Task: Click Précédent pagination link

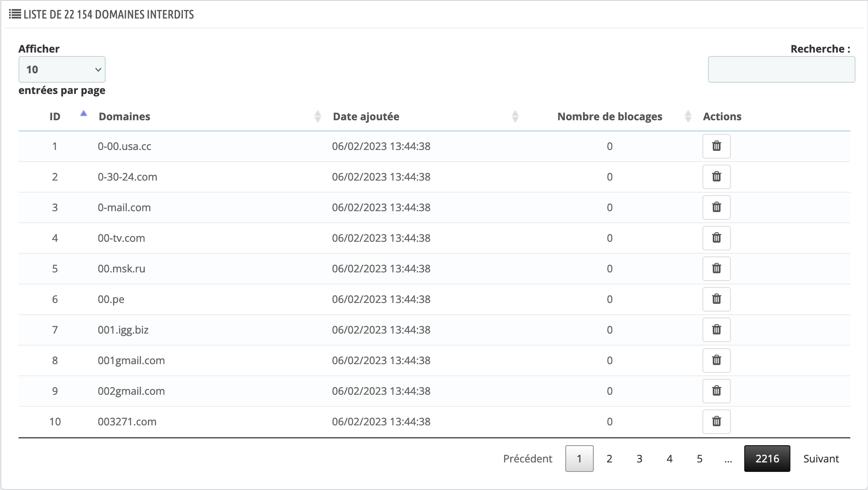Action: tap(527, 459)
